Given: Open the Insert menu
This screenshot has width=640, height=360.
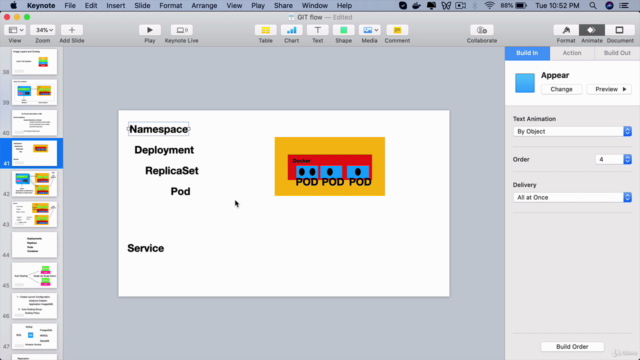Looking at the screenshot, I should point(116,6).
